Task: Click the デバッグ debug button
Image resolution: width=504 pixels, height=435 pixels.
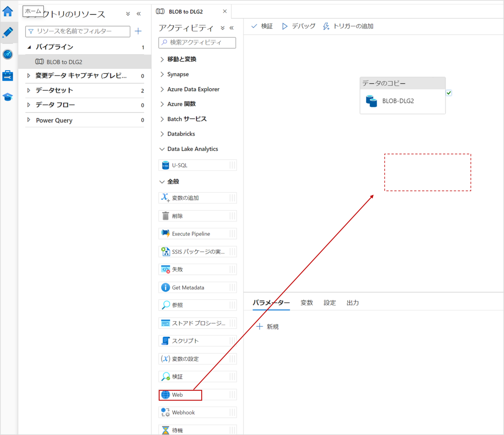Action: click(298, 26)
